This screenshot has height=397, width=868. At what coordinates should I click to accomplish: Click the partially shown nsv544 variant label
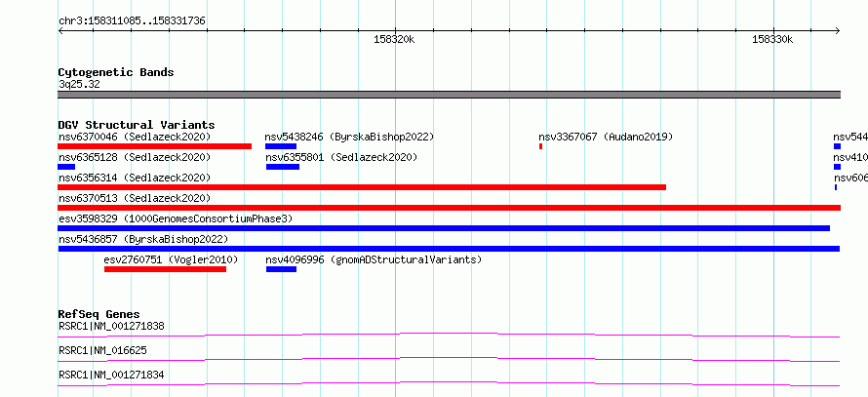(850, 137)
